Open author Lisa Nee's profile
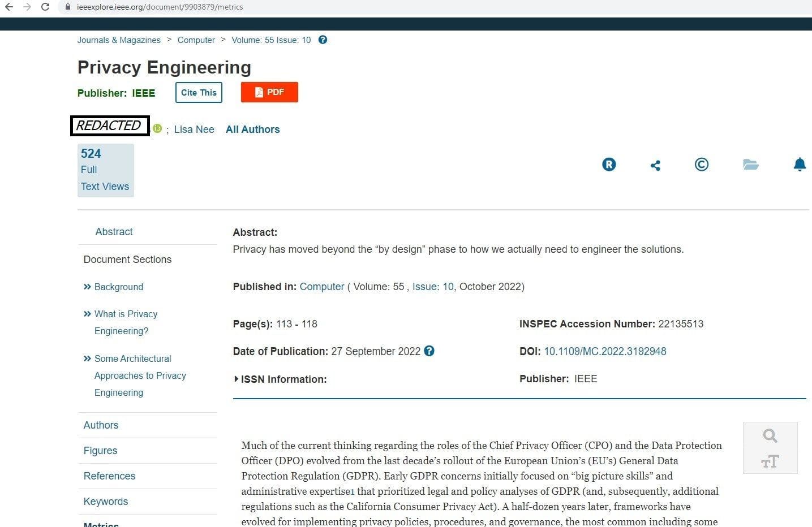 pyautogui.click(x=194, y=129)
